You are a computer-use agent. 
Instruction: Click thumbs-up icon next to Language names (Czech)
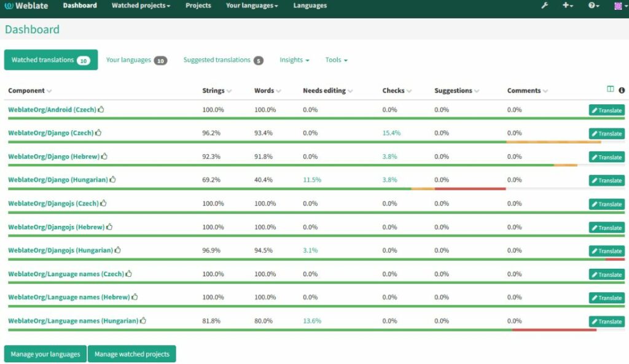(129, 273)
